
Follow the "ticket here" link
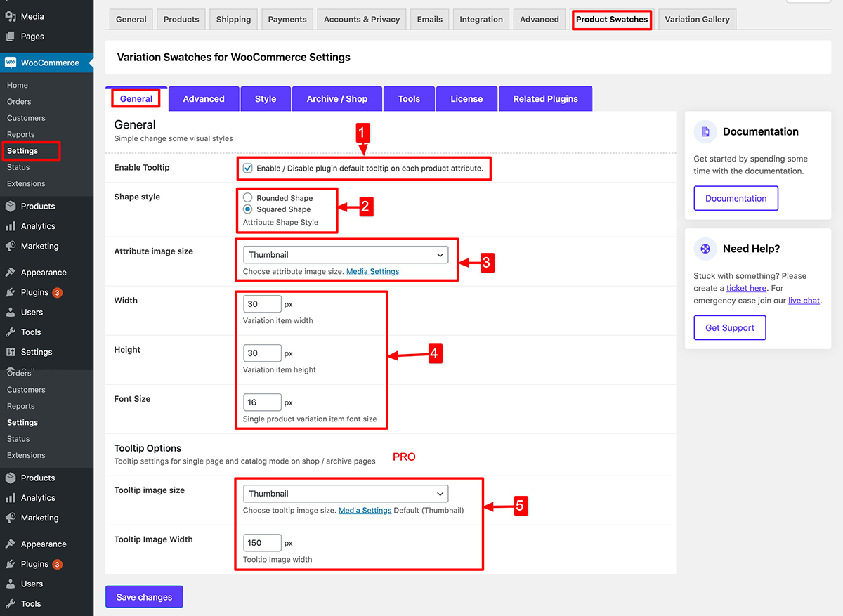tap(746, 288)
